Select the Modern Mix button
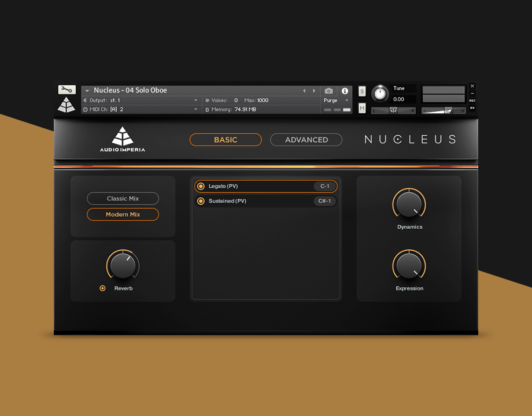Viewport: 532px width, 416px height. tap(123, 214)
